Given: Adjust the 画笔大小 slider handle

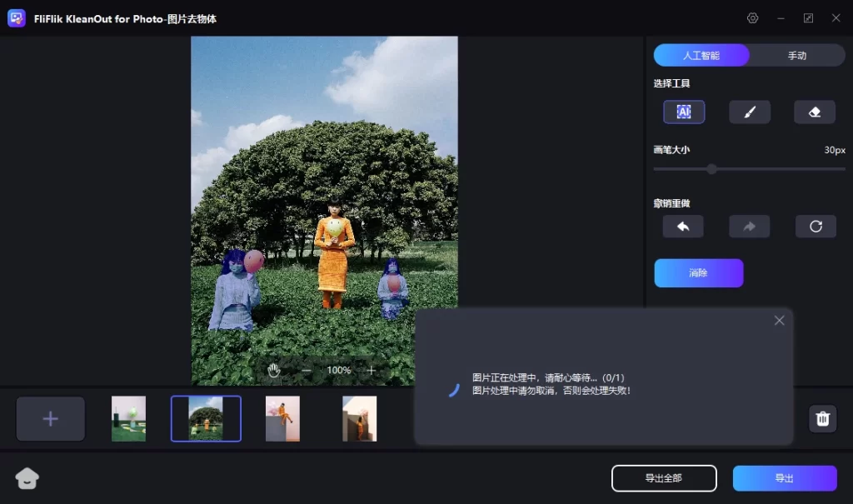Looking at the screenshot, I should [711, 169].
